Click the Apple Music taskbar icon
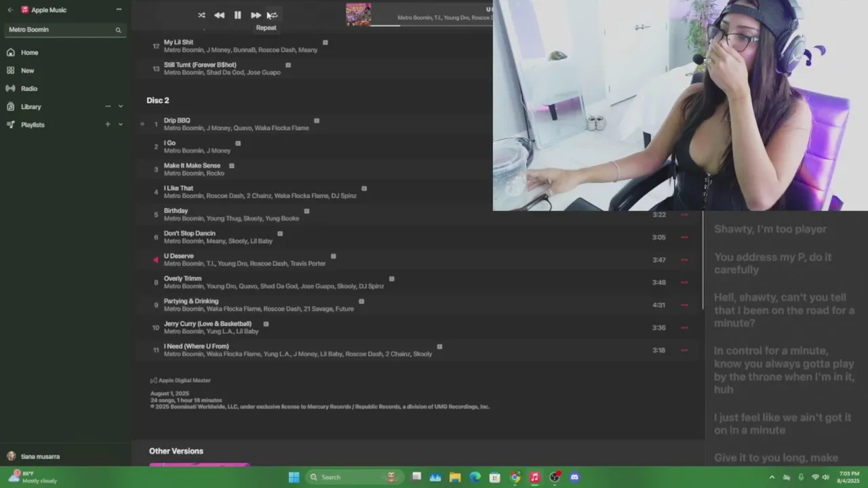Viewport: 868px width, 488px height. [x=534, y=477]
